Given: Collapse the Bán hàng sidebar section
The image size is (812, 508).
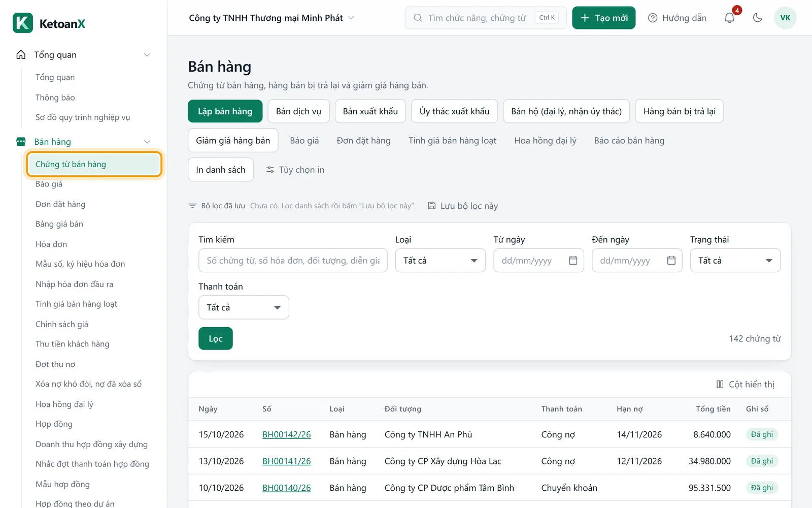Looking at the screenshot, I should [147, 142].
